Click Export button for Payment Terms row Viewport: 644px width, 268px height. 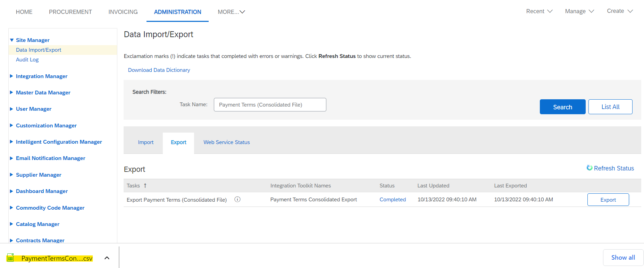(x=608, y=200)
